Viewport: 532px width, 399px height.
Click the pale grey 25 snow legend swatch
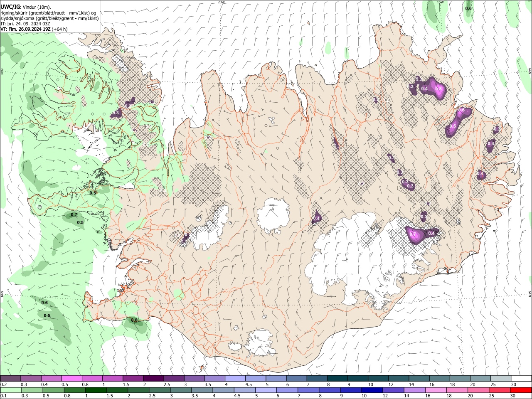[501, 379]
